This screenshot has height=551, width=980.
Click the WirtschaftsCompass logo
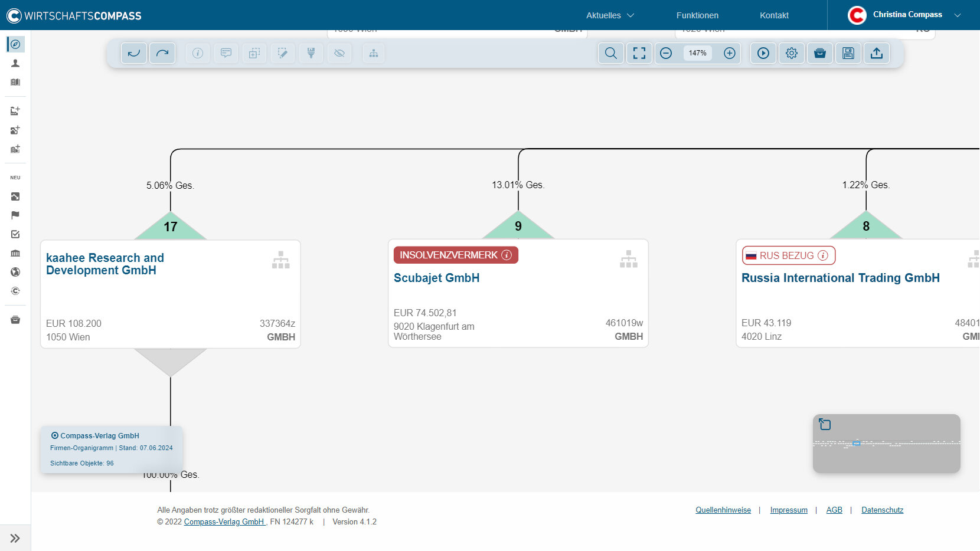tap(74, 15)
